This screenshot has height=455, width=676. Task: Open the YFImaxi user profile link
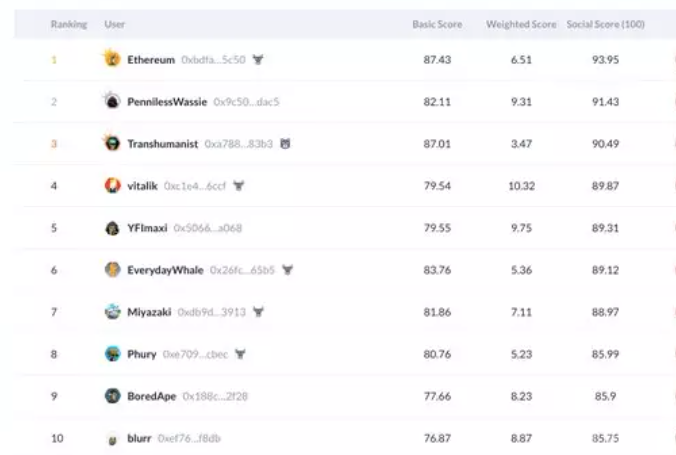[x=147, y=228]
